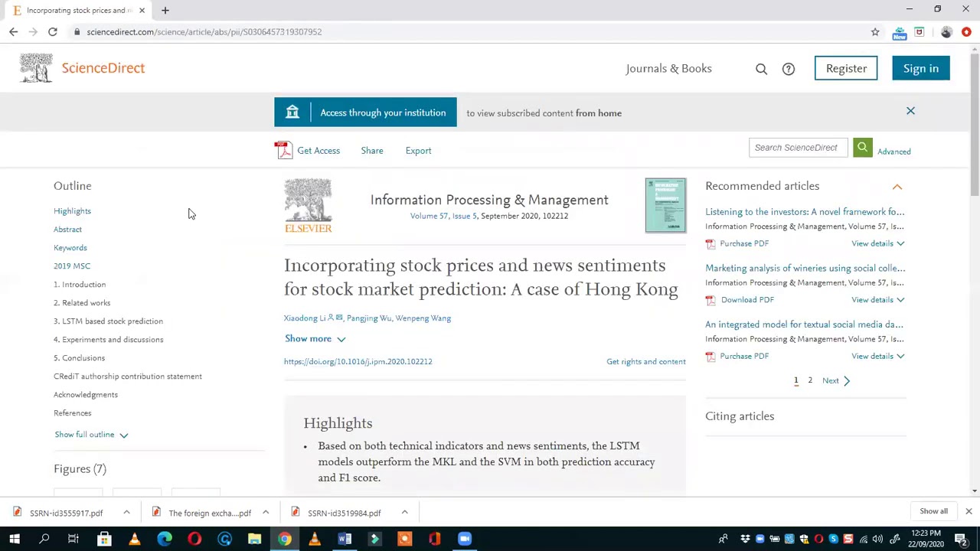Open Journals & Books menu
This screenshot has height=551, width=980.
(x=668, y=69)
